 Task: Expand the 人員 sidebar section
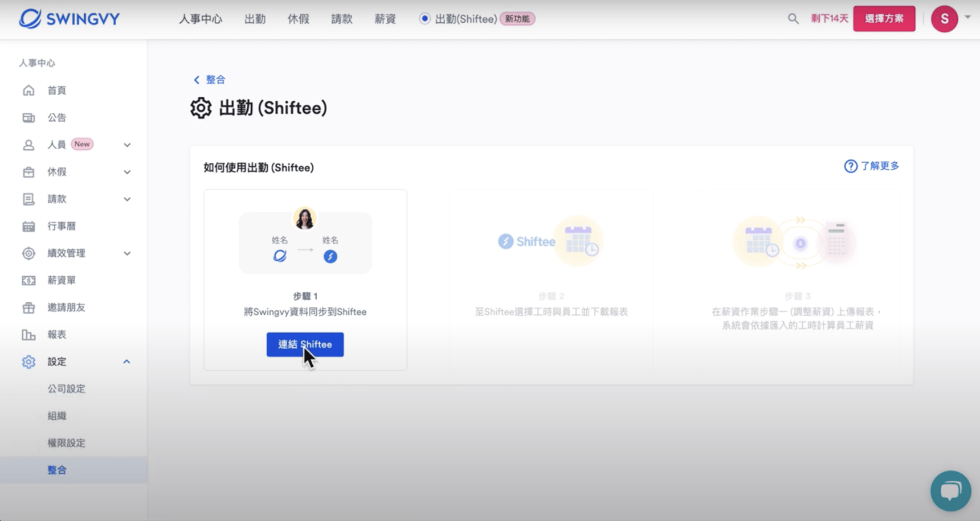pos(127,145)
